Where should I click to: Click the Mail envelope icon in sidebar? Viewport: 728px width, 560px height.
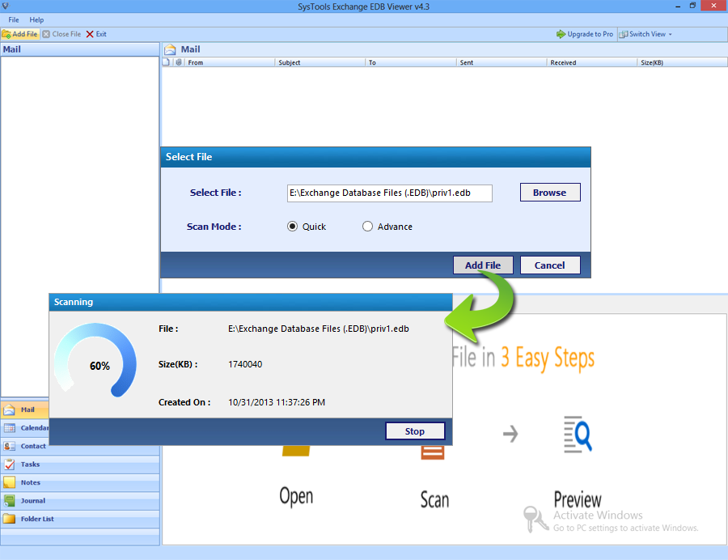9,409
